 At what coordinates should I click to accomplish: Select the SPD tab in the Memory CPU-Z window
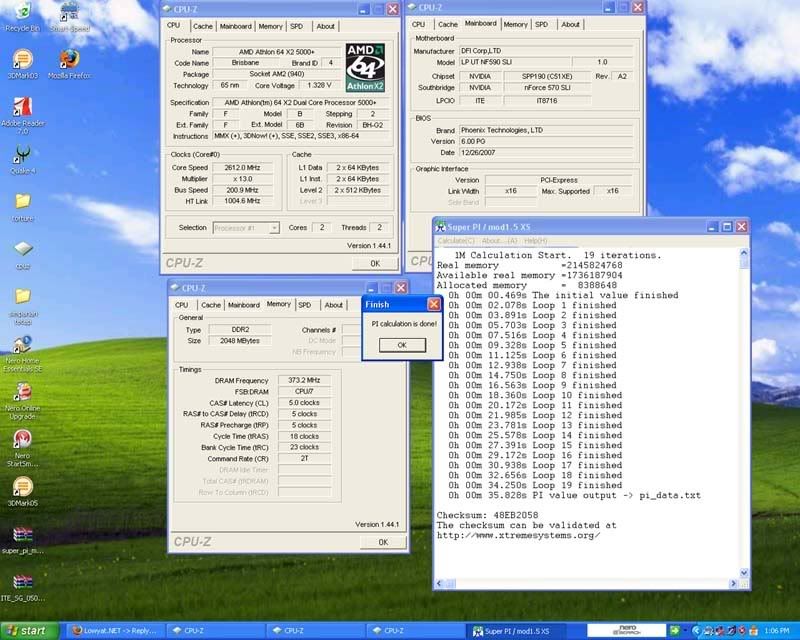point(304,305)
